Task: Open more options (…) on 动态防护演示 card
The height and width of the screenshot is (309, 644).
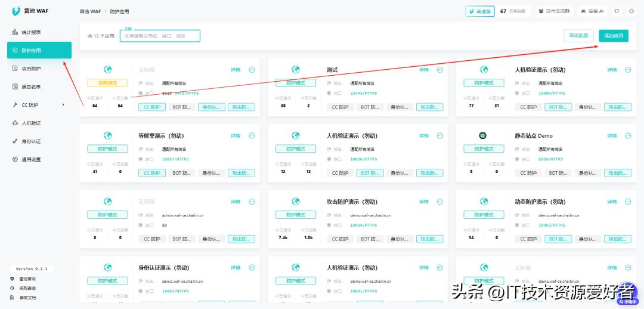Action: click(628, 202)
